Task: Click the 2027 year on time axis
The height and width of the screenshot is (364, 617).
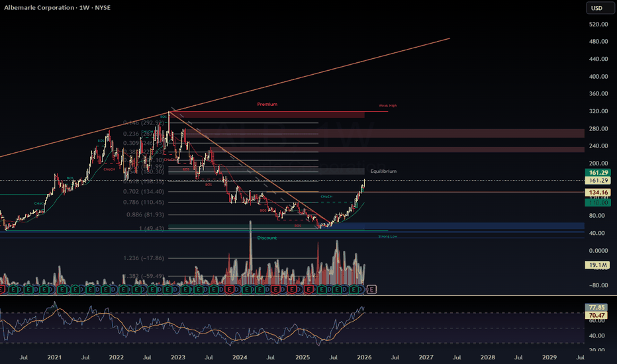Action: pos(426,357)
